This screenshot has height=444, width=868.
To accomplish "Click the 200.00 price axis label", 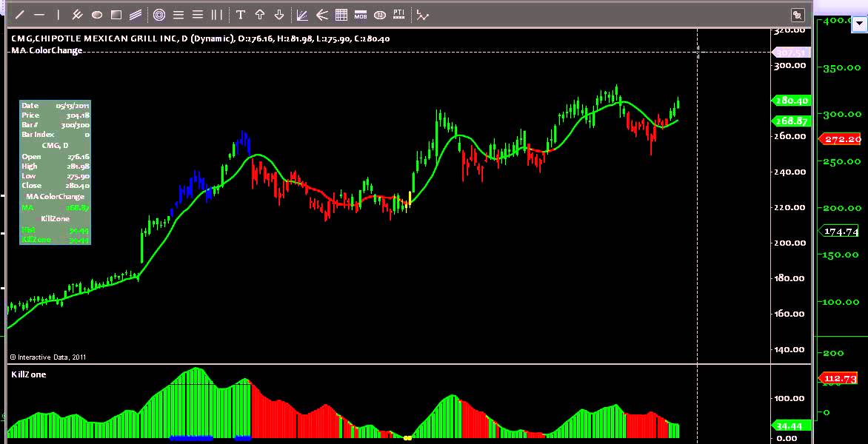I will click(x=790, y=243).
